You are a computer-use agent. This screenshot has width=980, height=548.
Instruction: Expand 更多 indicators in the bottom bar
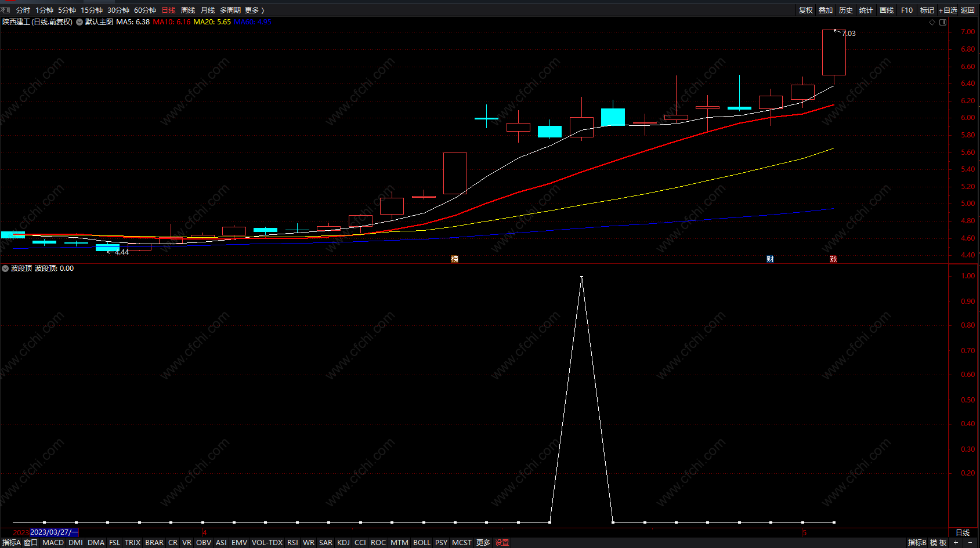click(x=483, y=543)
